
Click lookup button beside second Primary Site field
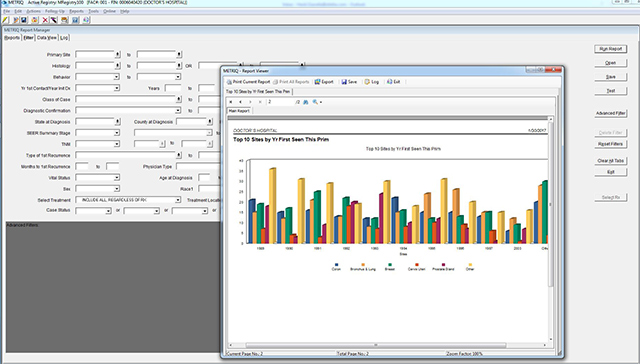(179, 54)
